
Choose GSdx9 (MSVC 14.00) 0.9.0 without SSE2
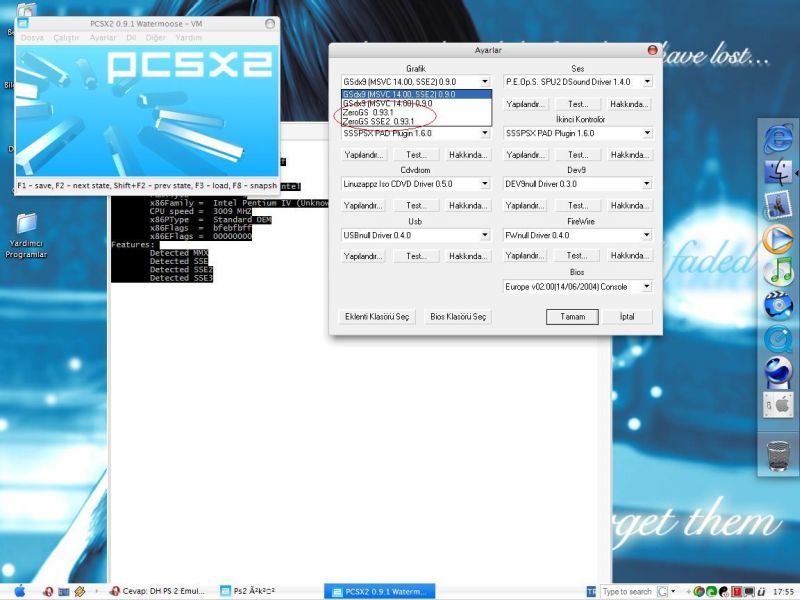[416, 103]
